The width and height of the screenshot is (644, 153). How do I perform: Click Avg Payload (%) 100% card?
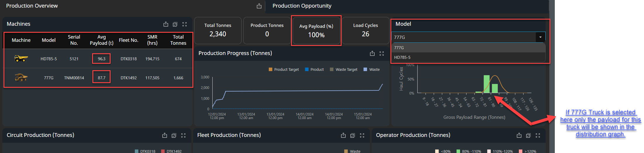(316, 31)
